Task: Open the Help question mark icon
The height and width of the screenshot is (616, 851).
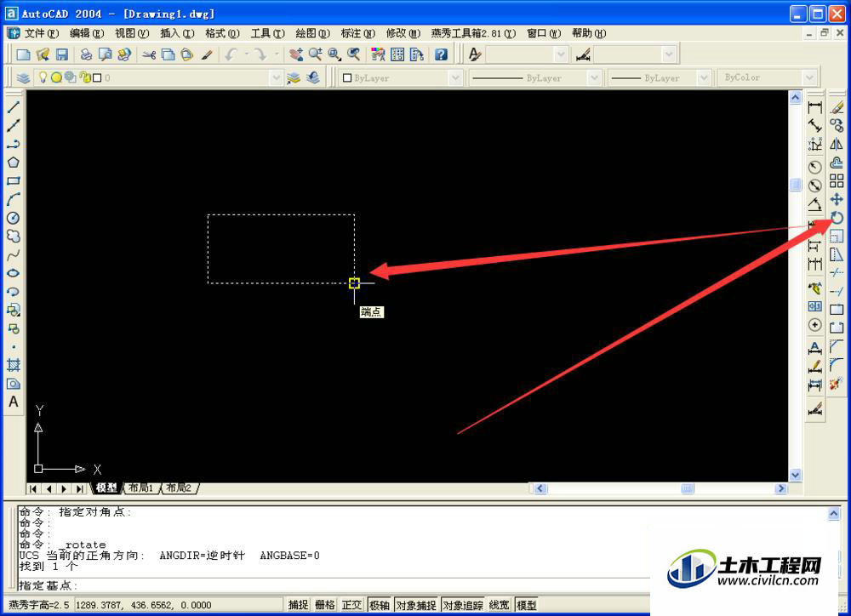Action: click(x=441, y=54)
